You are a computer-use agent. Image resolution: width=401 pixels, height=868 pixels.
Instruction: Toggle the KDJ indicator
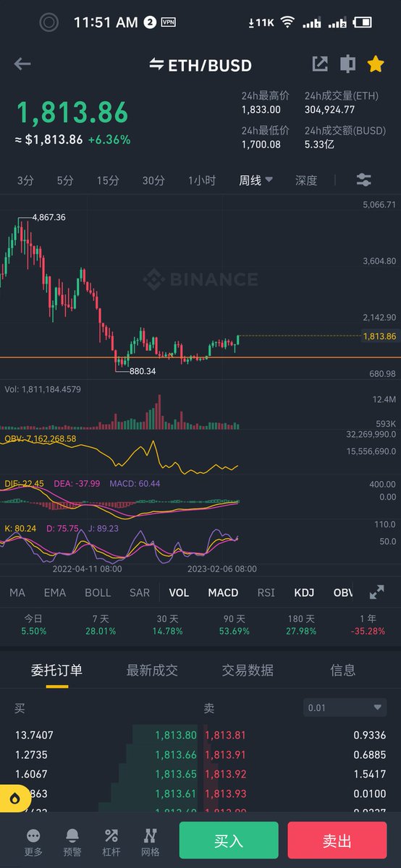pyautogui.click(x=304, y=592)
